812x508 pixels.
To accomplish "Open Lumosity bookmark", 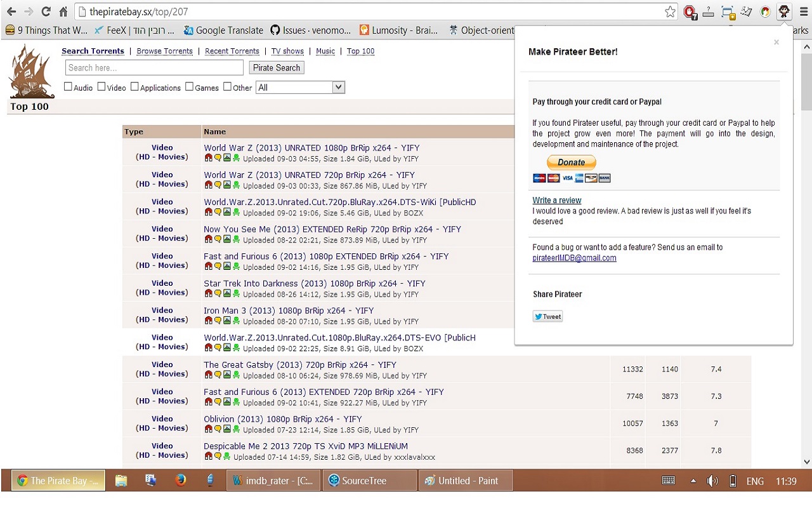I will click(398, 30).
